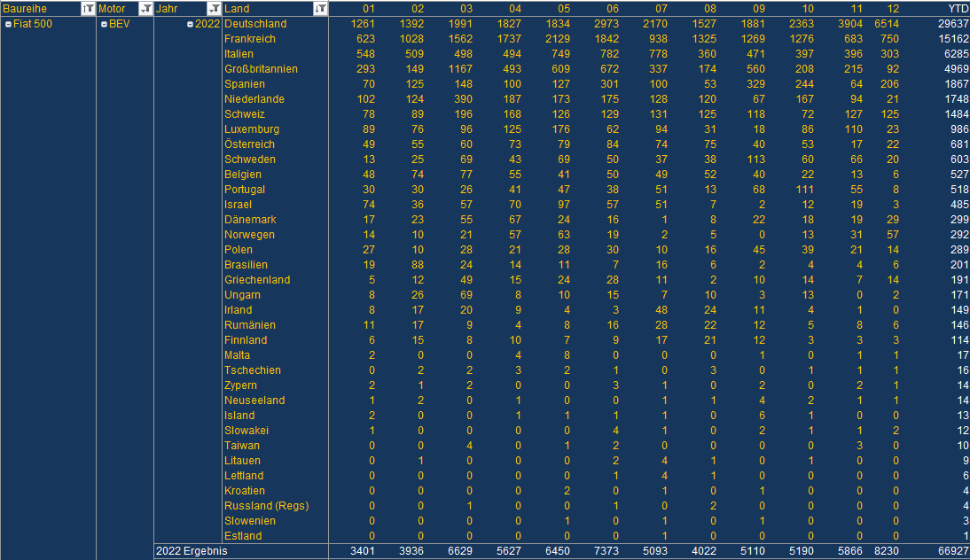Select the Frankreich row label
This screenshot has width=970, height=560.
[x=250, y=39]
